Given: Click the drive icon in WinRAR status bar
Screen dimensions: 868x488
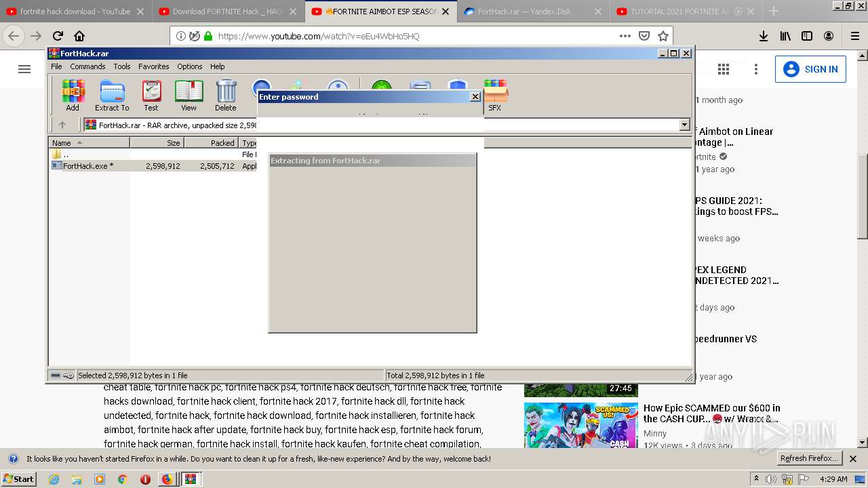Looking at the screenshot, I should tap(56, 375).
